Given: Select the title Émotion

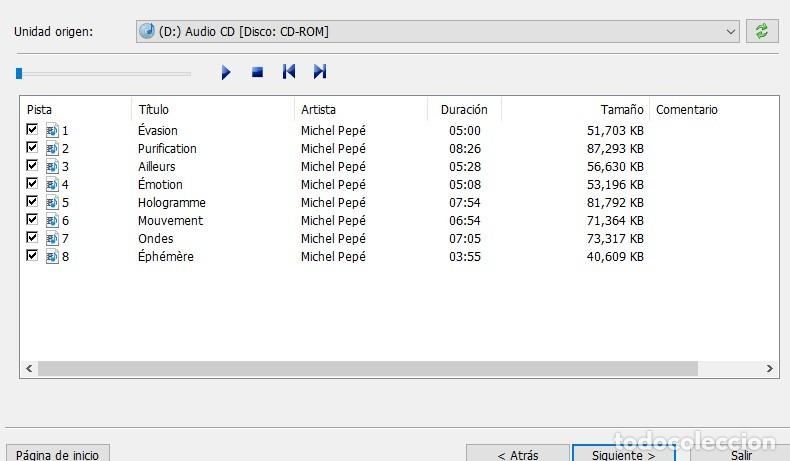Looking at the screenshot, I should (160, 183).
